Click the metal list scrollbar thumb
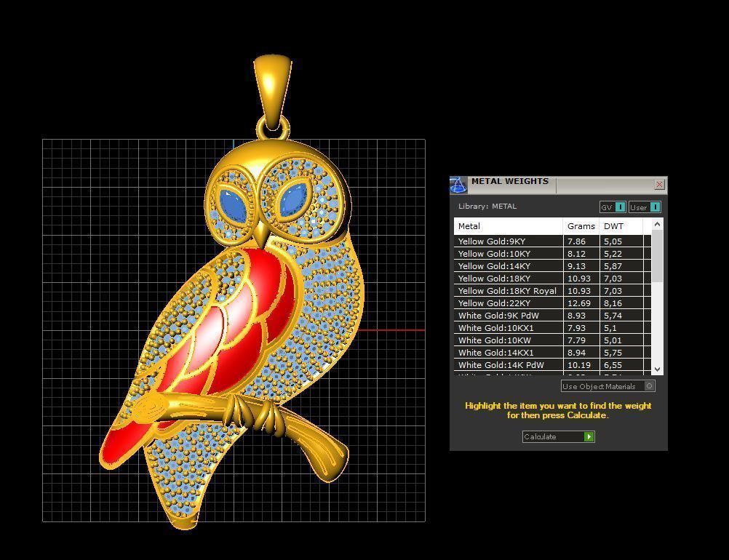 pyautogui.click(x=657, y=255)
